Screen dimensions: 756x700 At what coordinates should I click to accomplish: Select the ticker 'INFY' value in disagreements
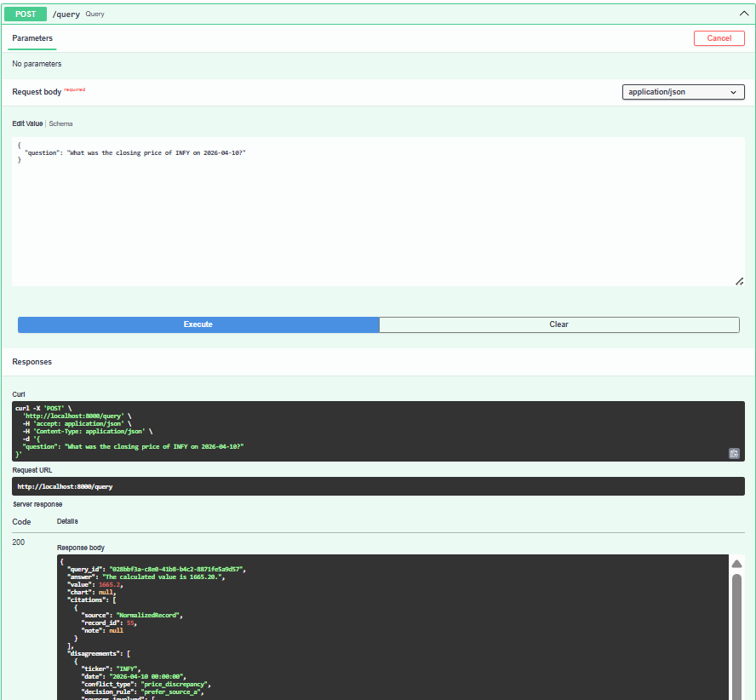(x=128, y=668)
